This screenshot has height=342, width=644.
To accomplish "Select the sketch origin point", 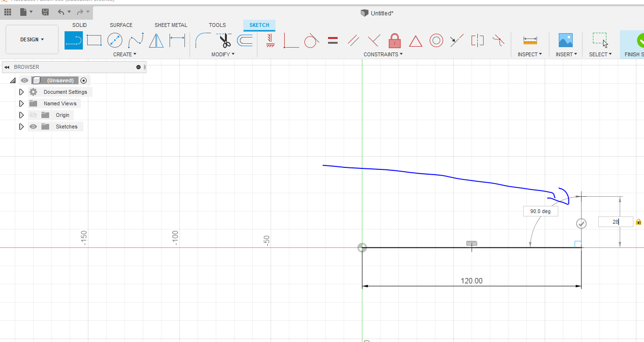I will pyautogui.click(x=362, y=248).
